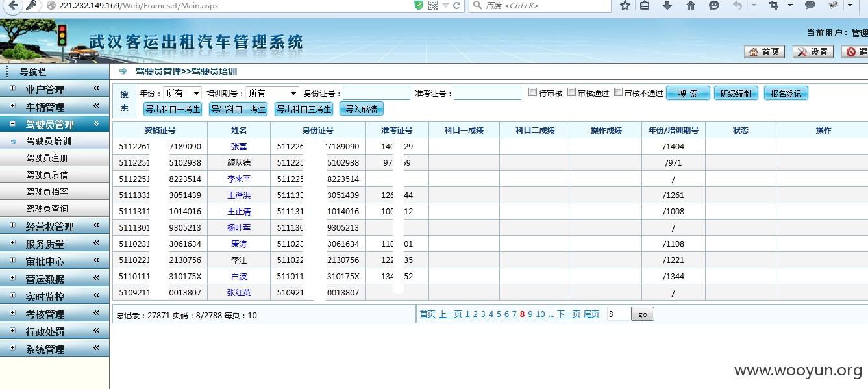Open the dropdown next to the crop icon
868x389 pixels.
(x=790, y=6)
